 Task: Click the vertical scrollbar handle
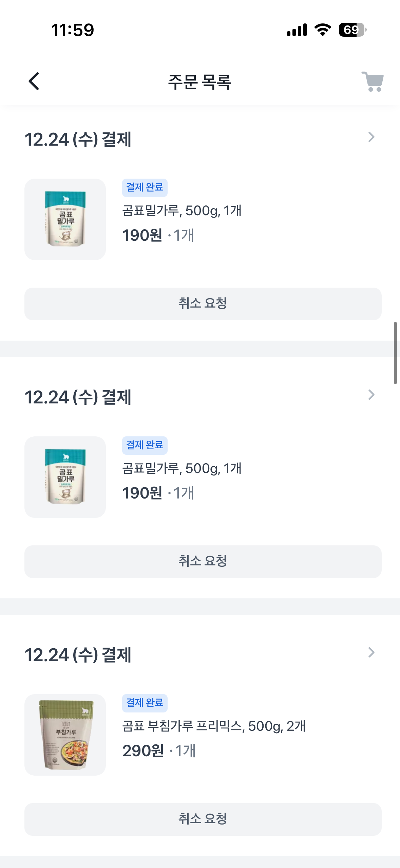(x=395, y=353)
